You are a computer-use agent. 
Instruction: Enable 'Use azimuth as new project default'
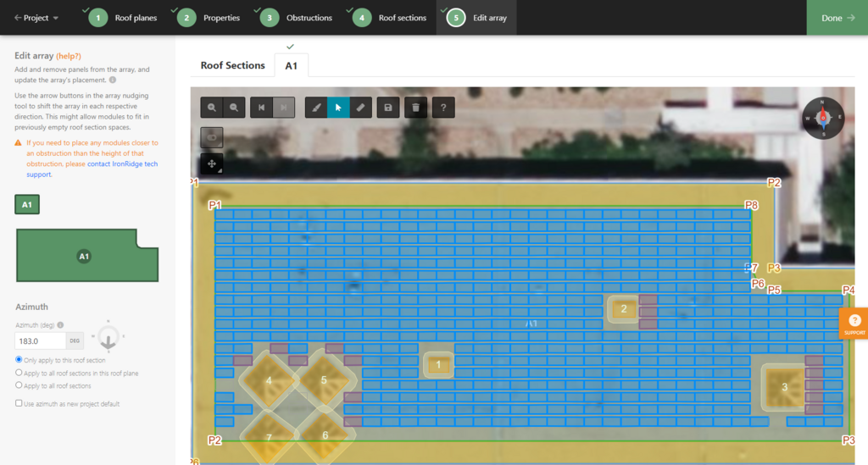click(x=19, y=404)
